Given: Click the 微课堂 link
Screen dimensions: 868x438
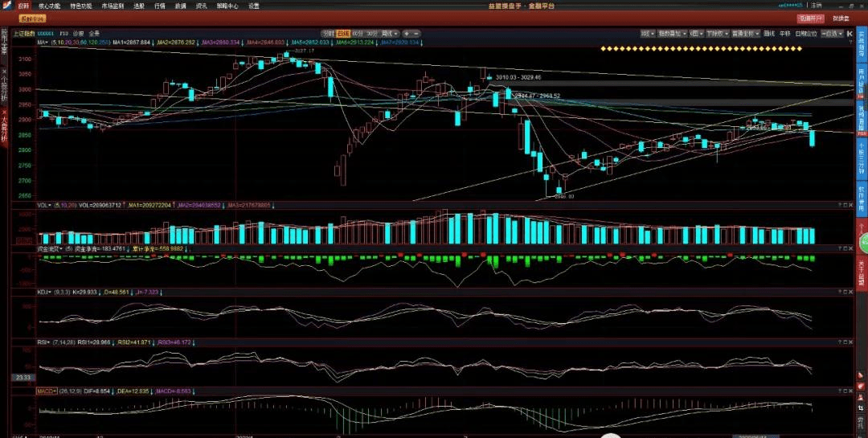Looking at the screenshot, I should pos(841,18).
